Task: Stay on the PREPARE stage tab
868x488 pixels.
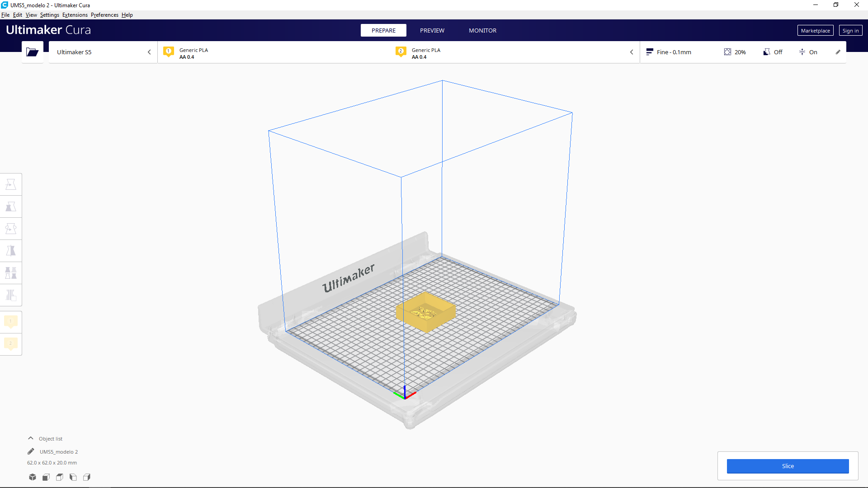Action: (x=383, y=30)
